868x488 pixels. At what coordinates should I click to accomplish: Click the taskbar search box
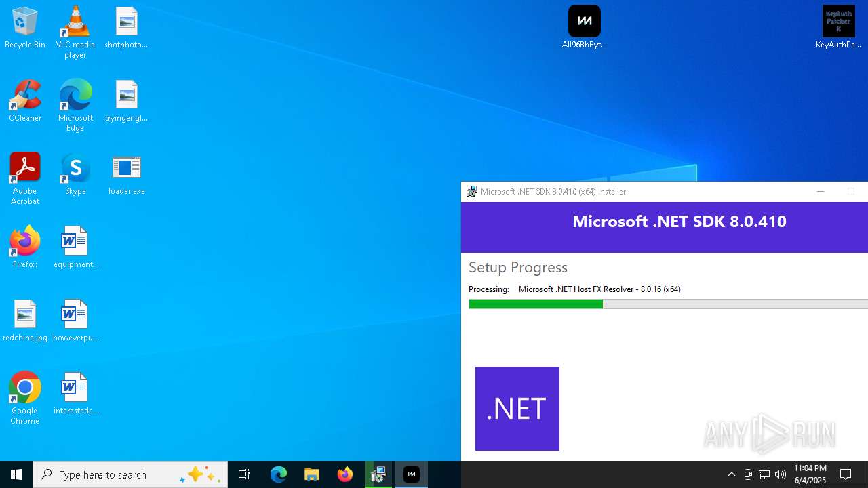click(130, 474)
